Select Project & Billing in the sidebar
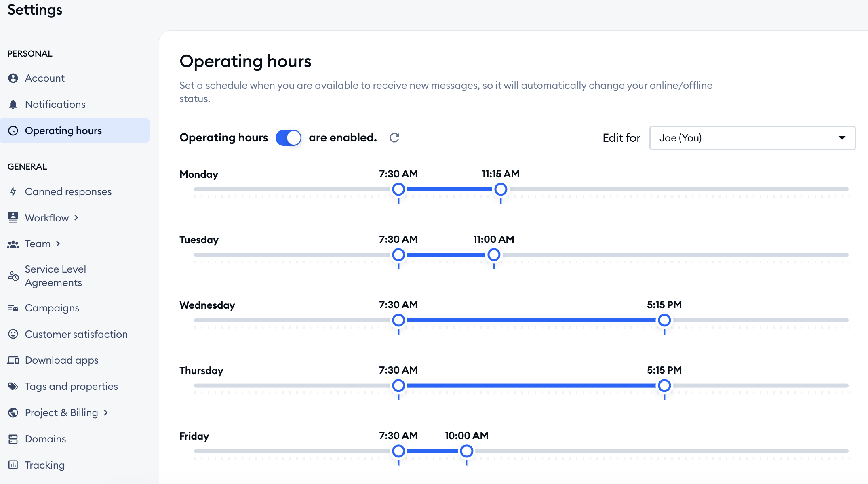This screenshot has width=868, height=484. coord(61,412)
